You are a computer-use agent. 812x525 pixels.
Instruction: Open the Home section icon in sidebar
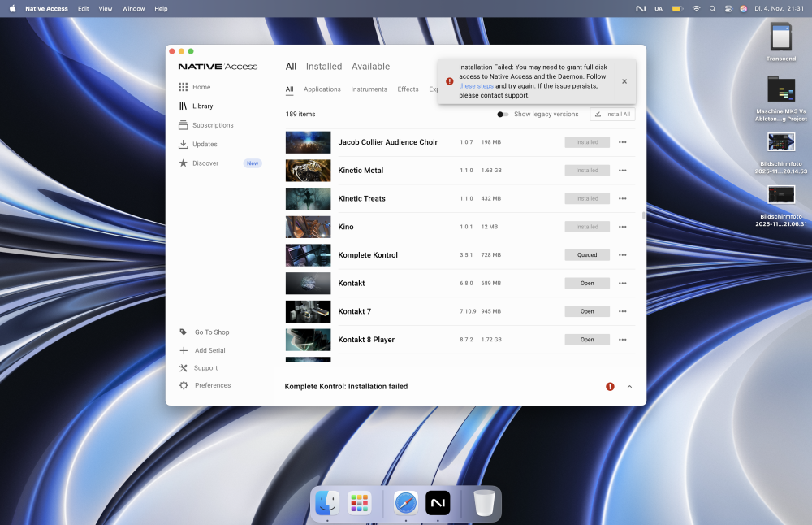tap(184, 87)
